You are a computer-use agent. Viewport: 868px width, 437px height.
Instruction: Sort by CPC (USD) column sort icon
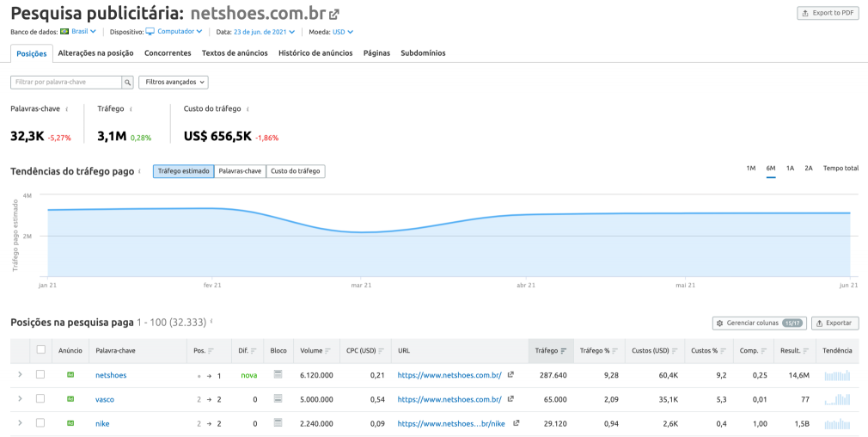tap(382, 351)
